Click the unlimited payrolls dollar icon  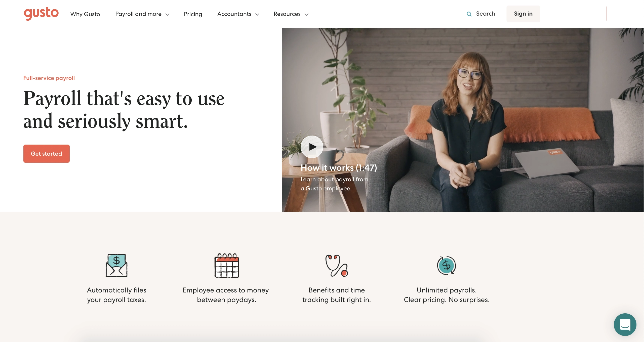tap(447, 266)
